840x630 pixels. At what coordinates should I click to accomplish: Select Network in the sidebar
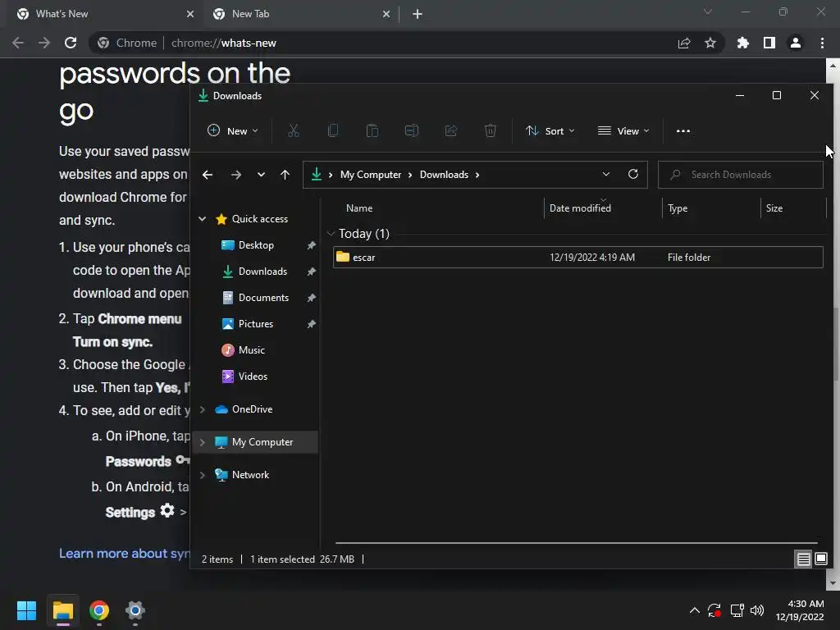pos(250,475)
